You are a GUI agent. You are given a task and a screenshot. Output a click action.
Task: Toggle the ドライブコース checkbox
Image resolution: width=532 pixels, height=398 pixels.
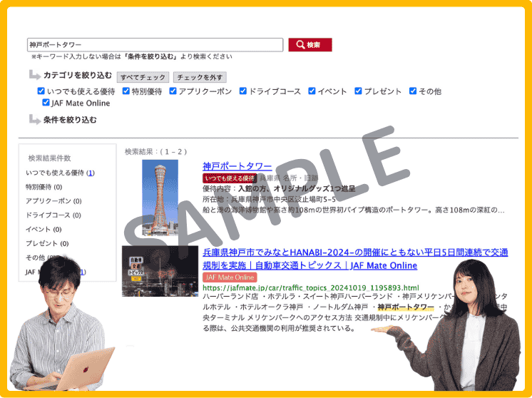coord(243,91)
